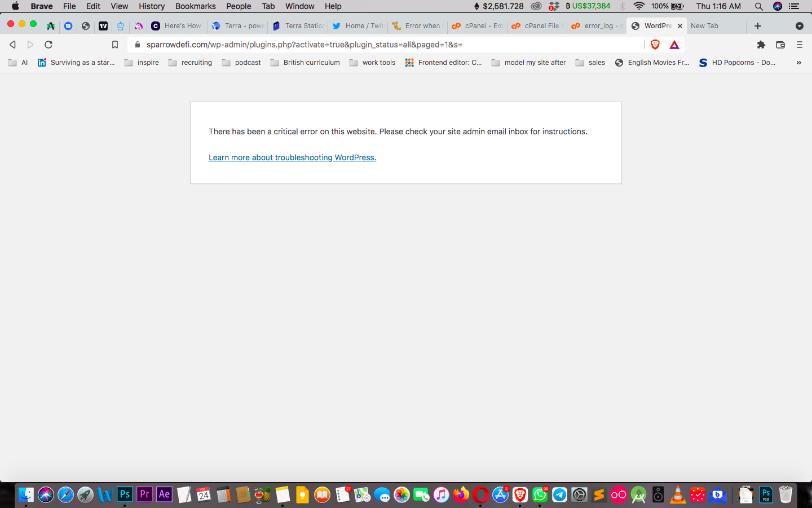The height and width of the screenshot is (508, 812).
Task: Expand the hidden bookmarks overflow chevron
Action: click(798, 63)
